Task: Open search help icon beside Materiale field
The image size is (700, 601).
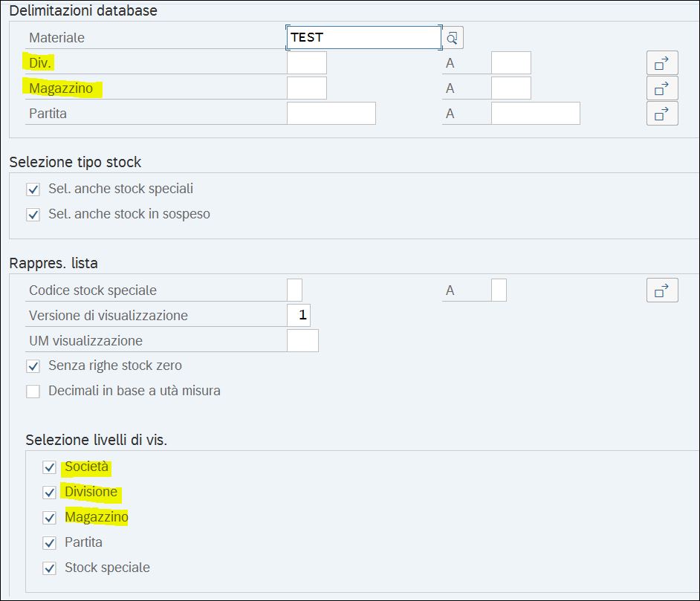Action: [x=453, y=37]
